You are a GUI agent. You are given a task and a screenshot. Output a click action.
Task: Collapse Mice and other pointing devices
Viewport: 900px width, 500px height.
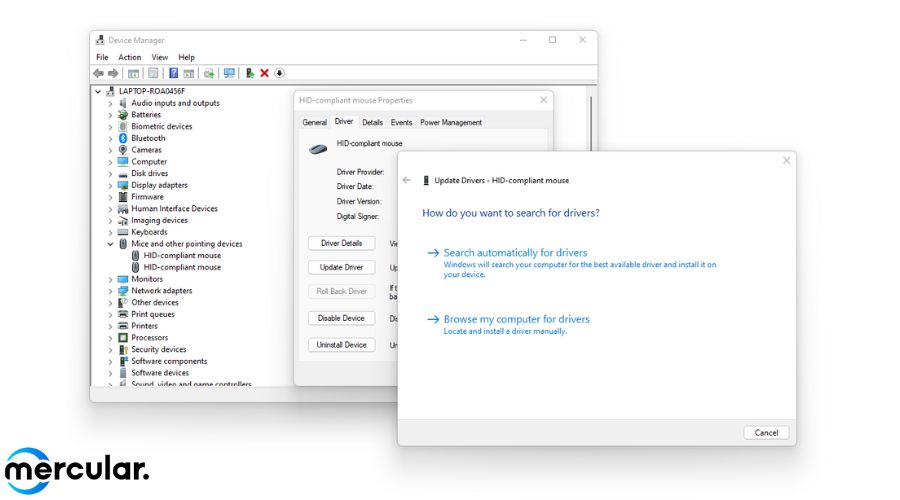pyautogui.click(x=110, y=244)
